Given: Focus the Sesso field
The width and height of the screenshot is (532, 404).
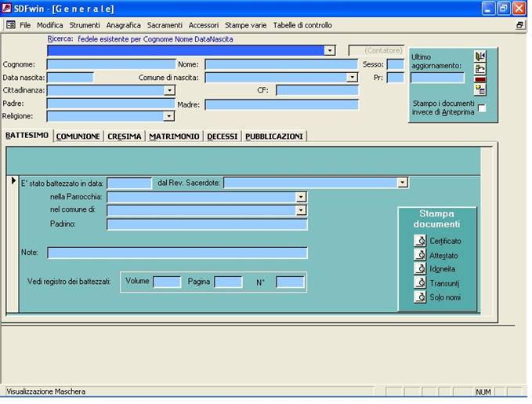Looking at the screenshot, I should pos(396,64).
